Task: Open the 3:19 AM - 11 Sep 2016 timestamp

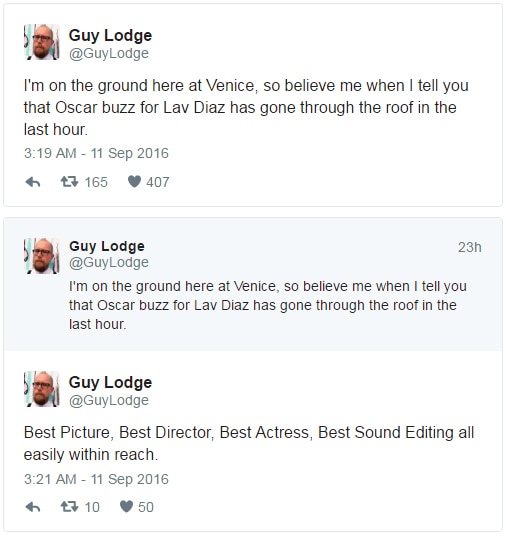Action: point(96,153)
